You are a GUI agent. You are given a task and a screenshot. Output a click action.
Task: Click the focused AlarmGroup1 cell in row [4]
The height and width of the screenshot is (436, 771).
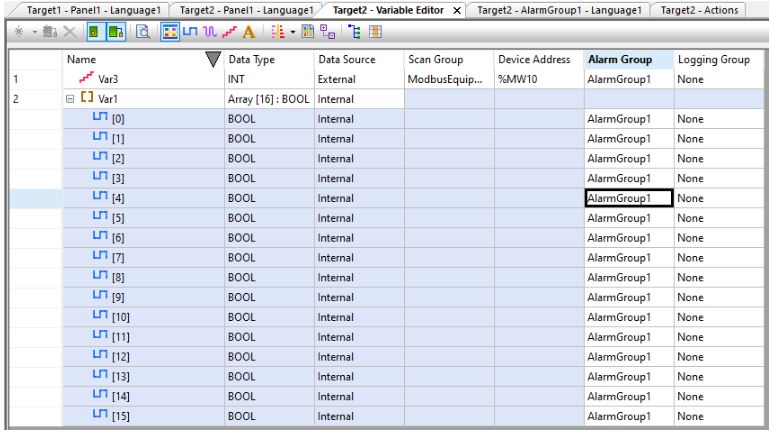point(629,198)
